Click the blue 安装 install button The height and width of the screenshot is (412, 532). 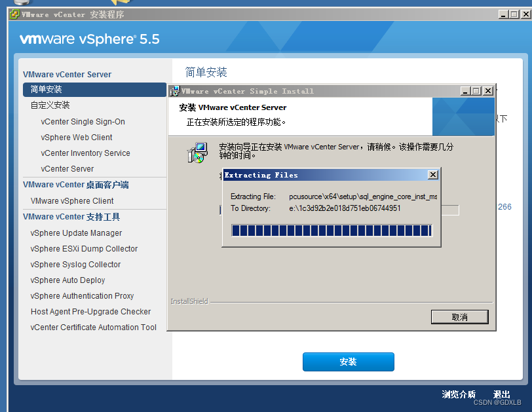pos(349,362)
